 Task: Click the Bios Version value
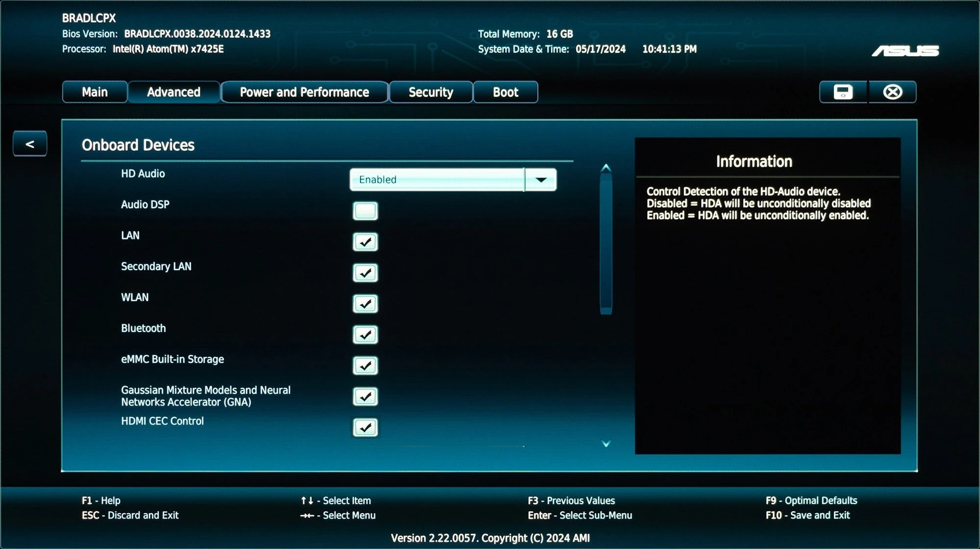(x=197, y=34)
